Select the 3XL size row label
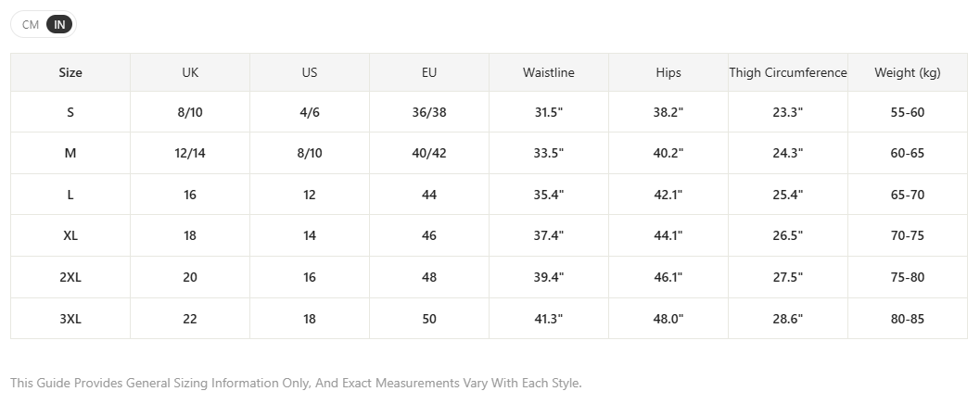 [70, 319]
